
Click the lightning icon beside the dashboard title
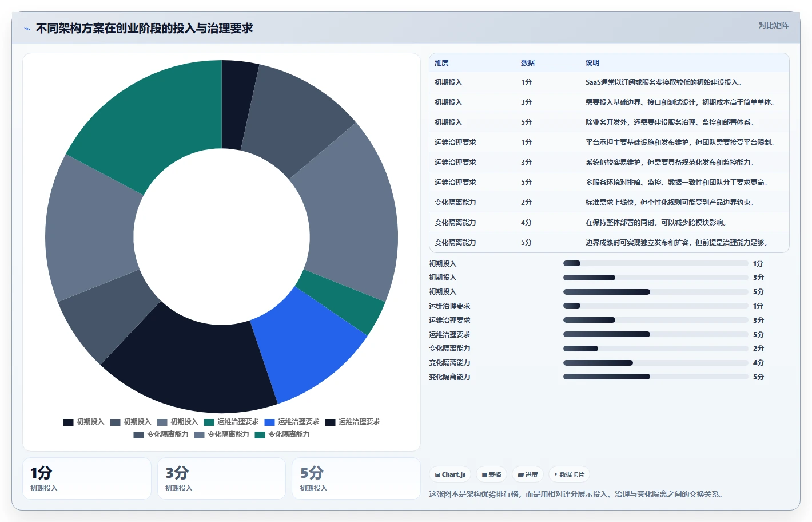click(27, 29)
